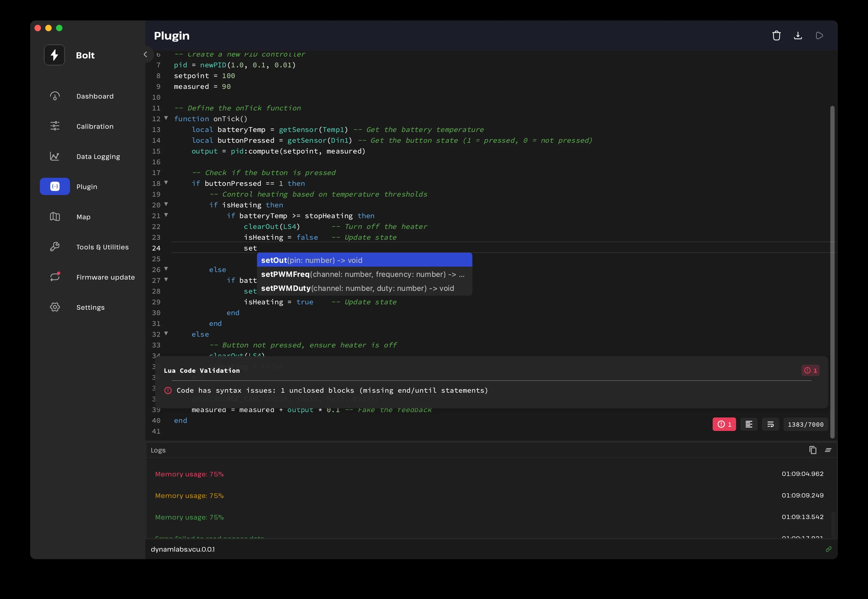The width and height of the screenshot is (868, 599).
Task: Choose the setPWMFreq autocomplete suggestion
Action: [364, 274]
